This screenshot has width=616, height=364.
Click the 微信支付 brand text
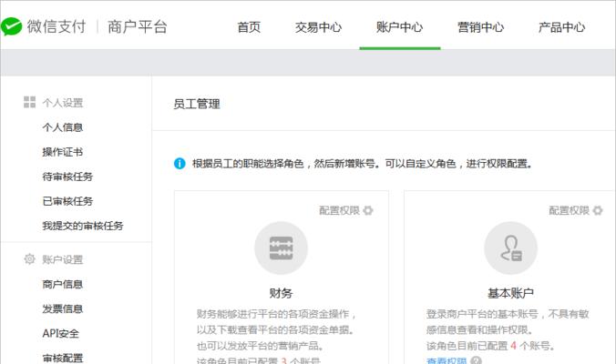[x=56, y=26]
